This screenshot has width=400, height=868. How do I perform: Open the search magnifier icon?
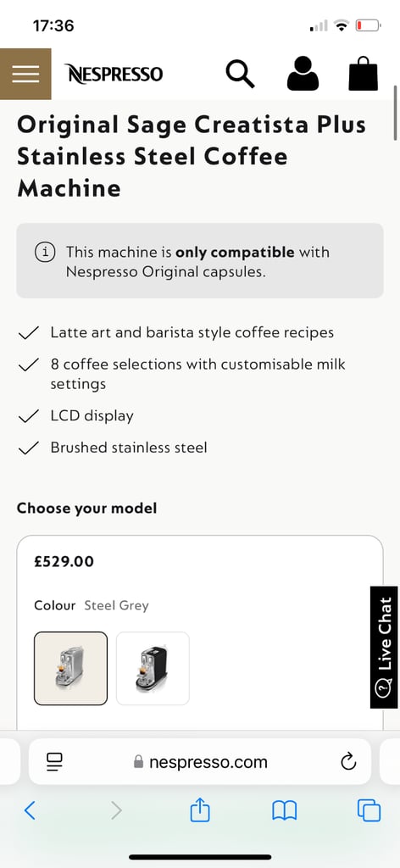(x=240, y=74)
